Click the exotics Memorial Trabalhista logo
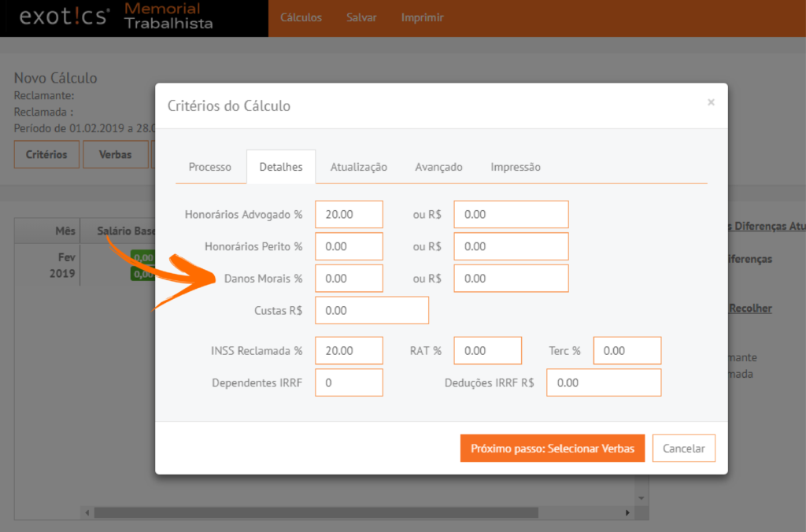806x532 pixels. click(x=116, y=17)
